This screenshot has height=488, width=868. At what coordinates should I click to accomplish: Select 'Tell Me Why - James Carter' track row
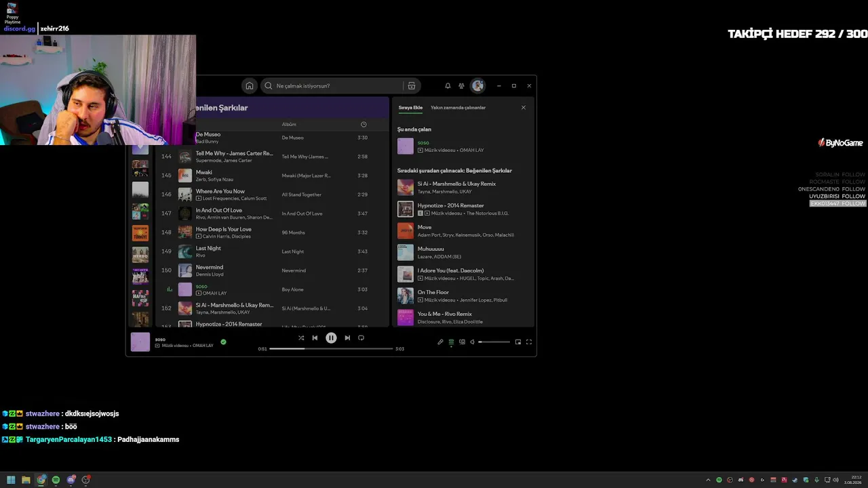click(x=273, y=157)
